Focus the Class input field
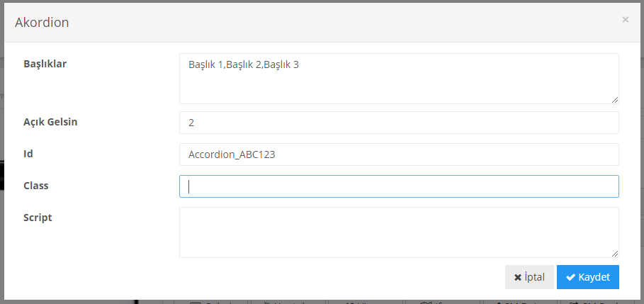 (x=399, y=186)
